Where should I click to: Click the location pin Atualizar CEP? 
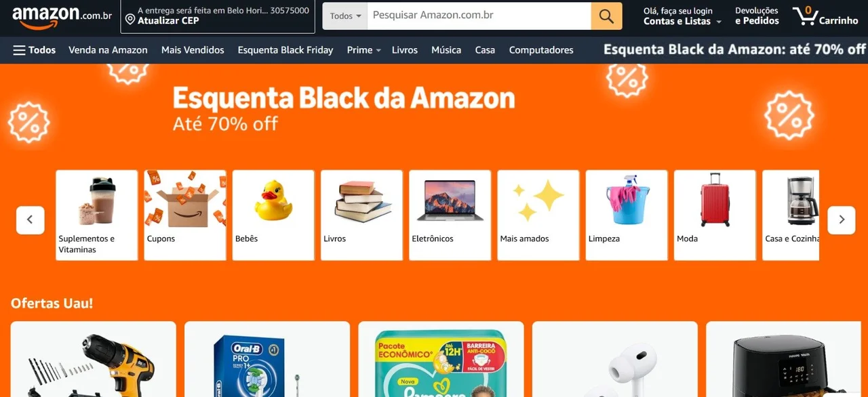coord(218,16)
